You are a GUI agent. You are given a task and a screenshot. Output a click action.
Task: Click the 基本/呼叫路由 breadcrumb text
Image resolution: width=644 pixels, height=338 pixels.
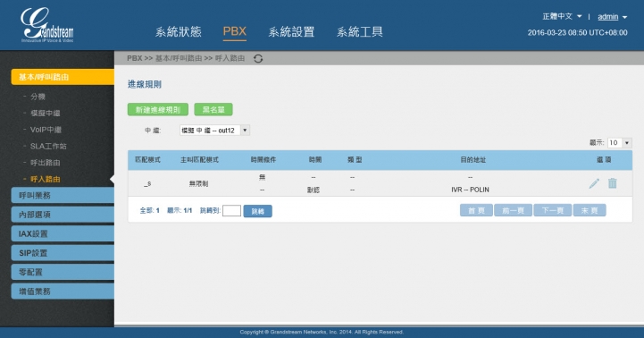179,58
